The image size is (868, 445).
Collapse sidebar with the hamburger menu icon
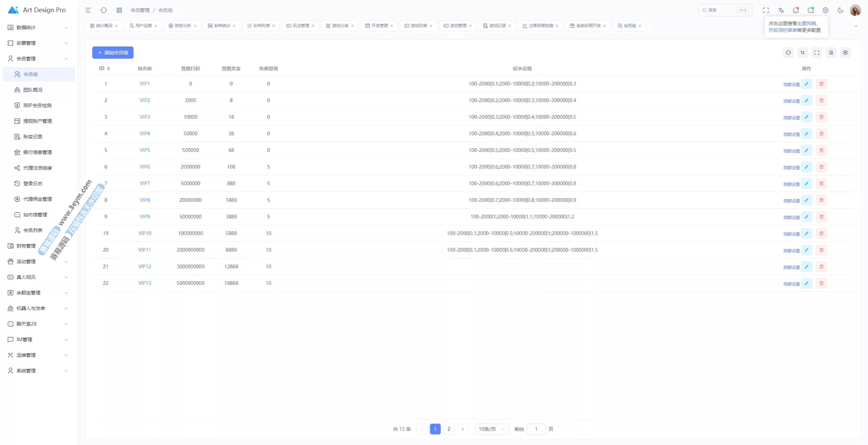(x=88, y=10)
